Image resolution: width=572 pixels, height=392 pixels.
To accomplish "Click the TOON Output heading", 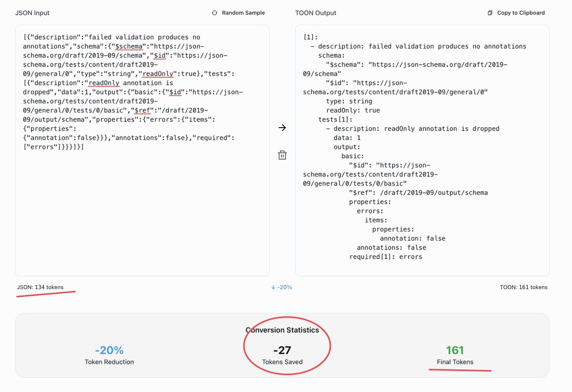I will coord(316,13).
